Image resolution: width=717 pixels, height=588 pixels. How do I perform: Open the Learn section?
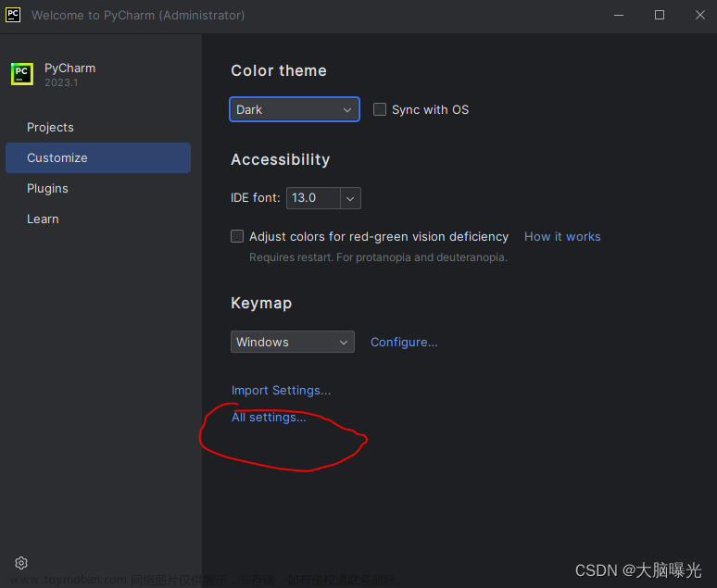click(x=43, y=219)
